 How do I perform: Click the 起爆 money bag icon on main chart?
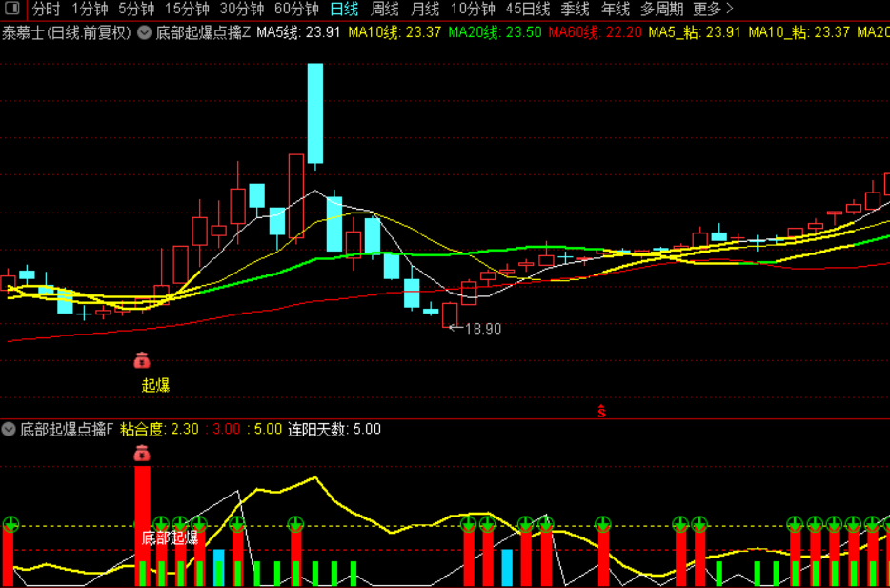[x=141, y=360]
